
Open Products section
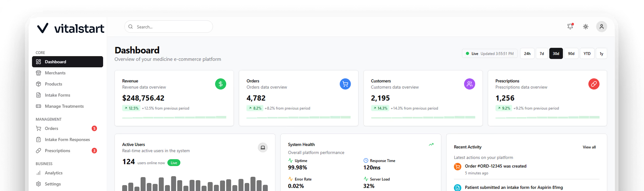(68, 84)
